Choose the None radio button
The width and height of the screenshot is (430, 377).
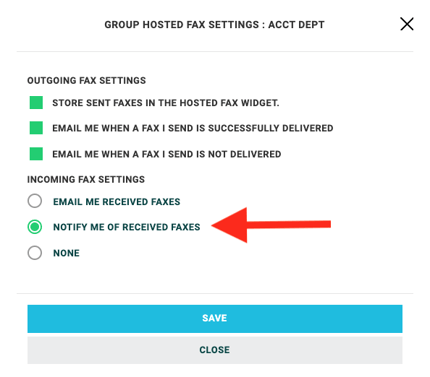(x=35, y=253)
